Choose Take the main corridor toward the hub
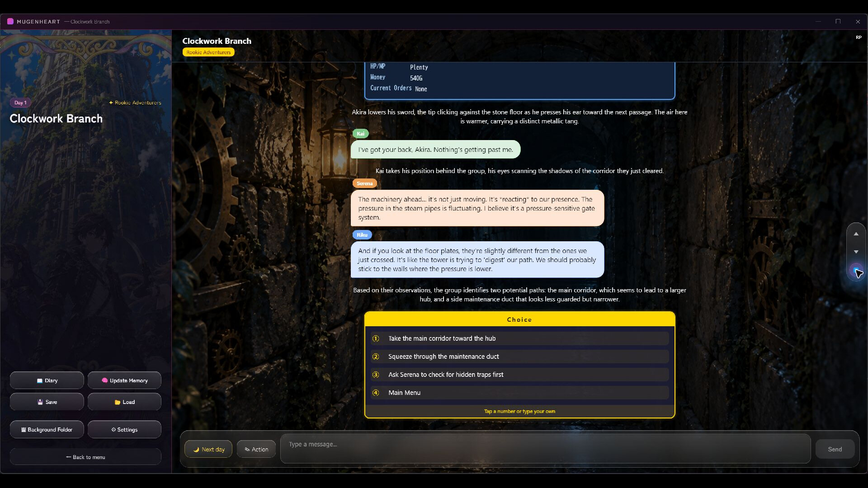 click(x=519, y=338)
